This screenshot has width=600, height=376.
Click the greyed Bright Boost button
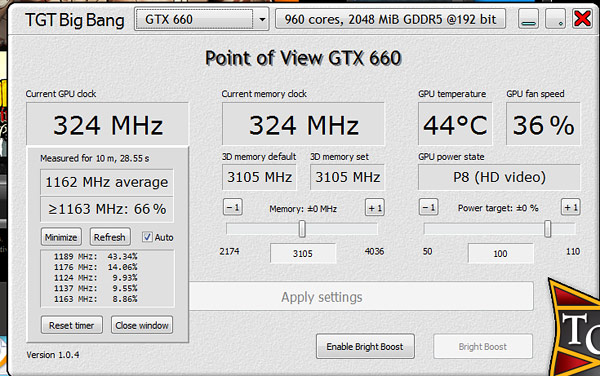[x=483, y=347]
